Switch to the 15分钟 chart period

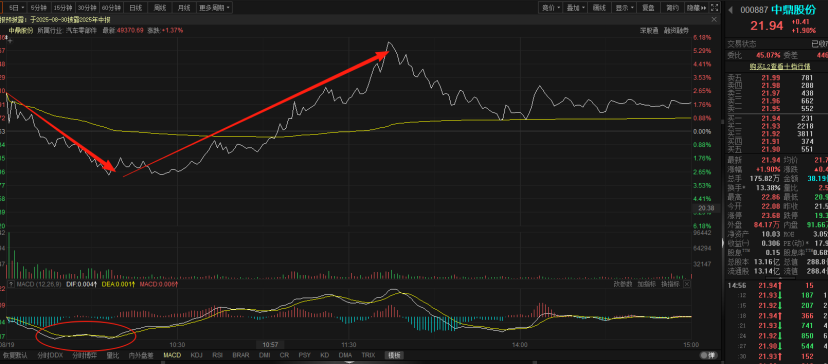63,7
